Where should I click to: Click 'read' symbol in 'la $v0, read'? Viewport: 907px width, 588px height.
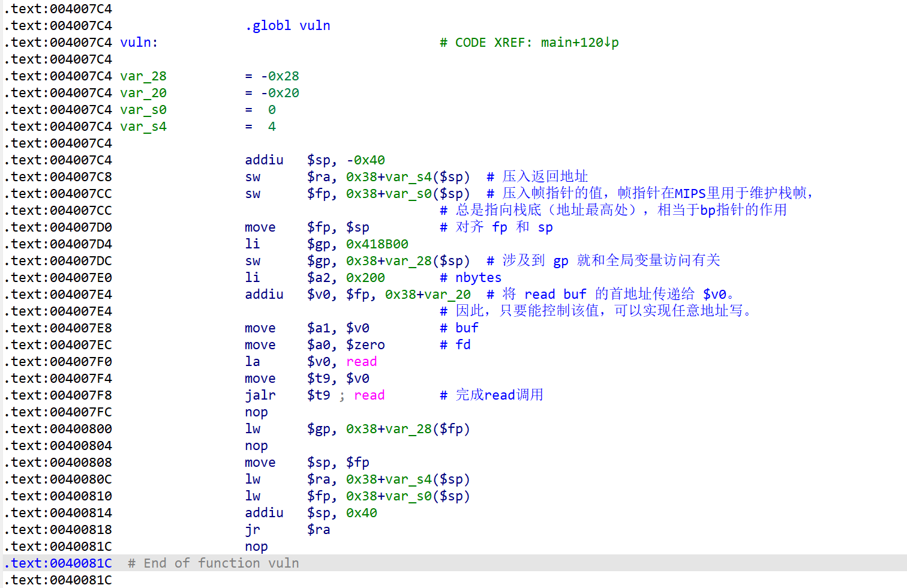pyautogui.click(x=362, y=362)
